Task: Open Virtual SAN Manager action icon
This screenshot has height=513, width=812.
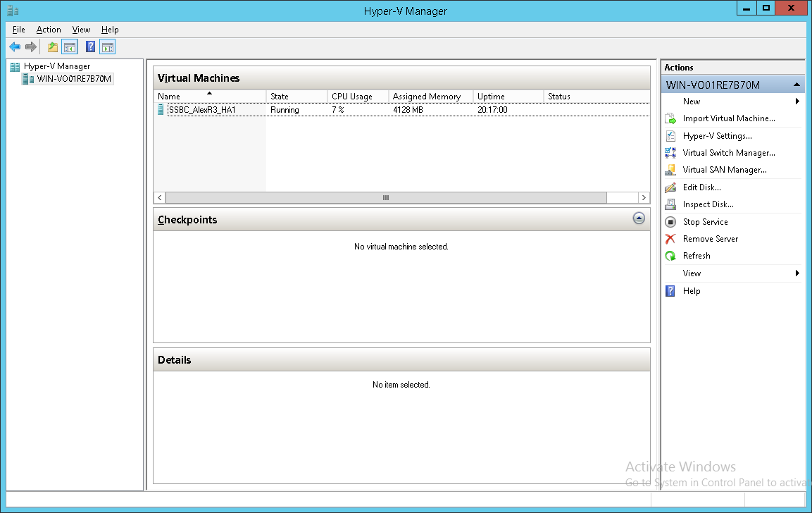Action: click(671, 169)
